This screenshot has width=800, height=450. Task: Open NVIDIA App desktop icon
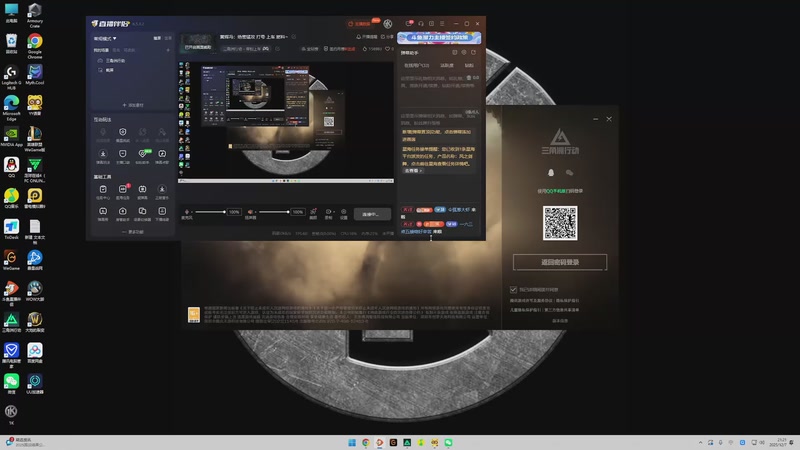[11, 137]
